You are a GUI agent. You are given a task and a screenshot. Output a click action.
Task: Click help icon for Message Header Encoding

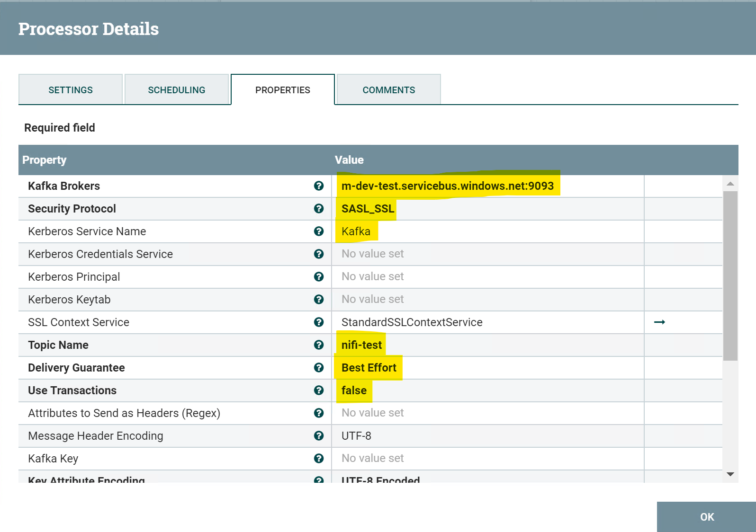pyautogui.click(x=319, y=436)
